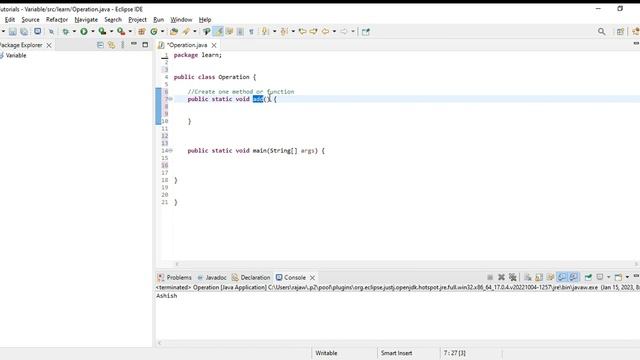Select the Console tab
Screen dimensions: 640x360
click(x=291, y=277)
